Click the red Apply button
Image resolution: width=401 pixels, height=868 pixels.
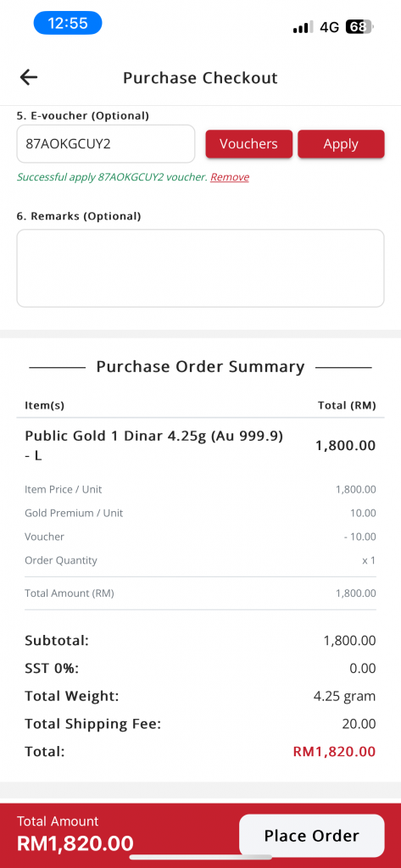pyautogui.click(x=341, y=144)
